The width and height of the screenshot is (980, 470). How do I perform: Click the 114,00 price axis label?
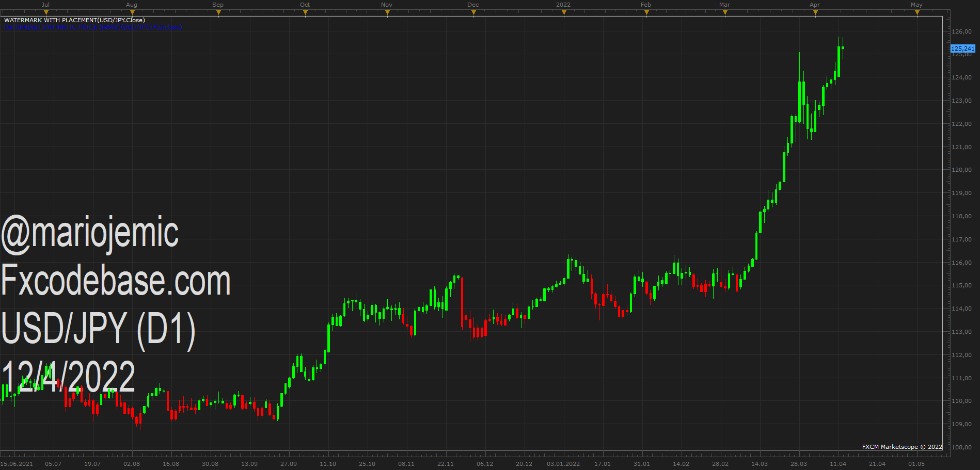pyautogui.click(x=962, y=309)
